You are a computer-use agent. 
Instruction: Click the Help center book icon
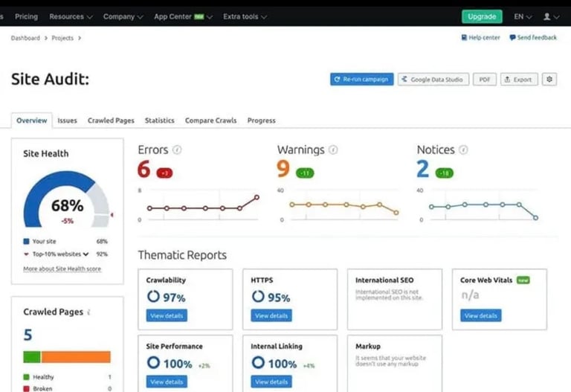point(464,37)
